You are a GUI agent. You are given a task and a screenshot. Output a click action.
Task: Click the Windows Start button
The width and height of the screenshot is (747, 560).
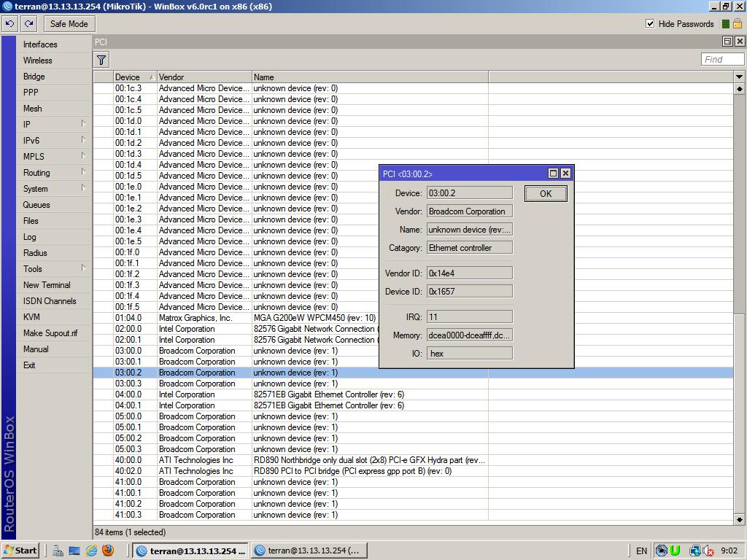point(20,551)
